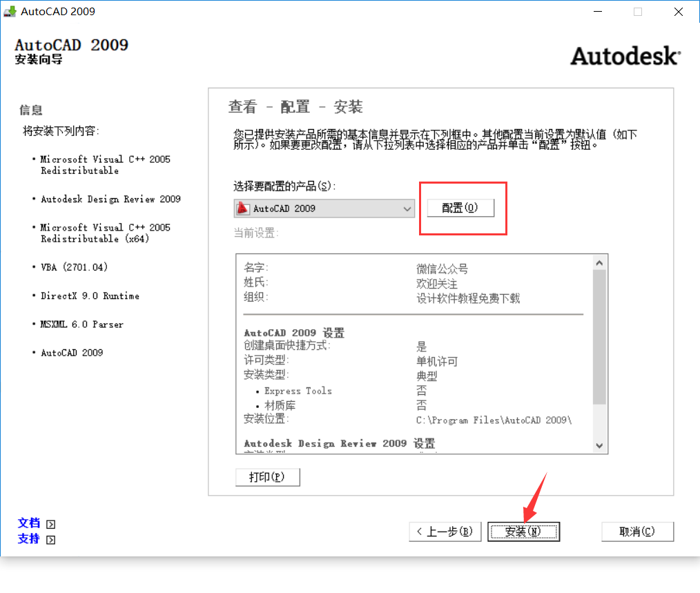This screenshot has height=593, width=700.
Task: Click the 打印(P) button
Action: [x=268, y=477]
